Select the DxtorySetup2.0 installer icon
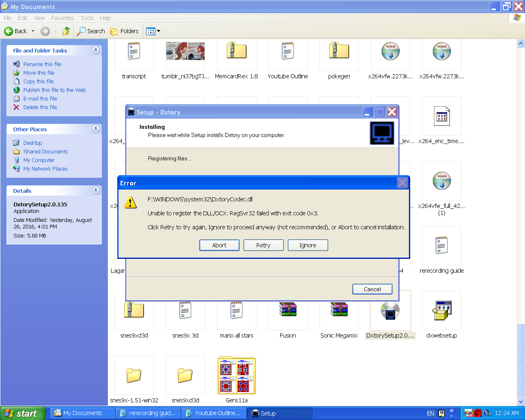This screenshot has width=525, height=420. point(390,310)
